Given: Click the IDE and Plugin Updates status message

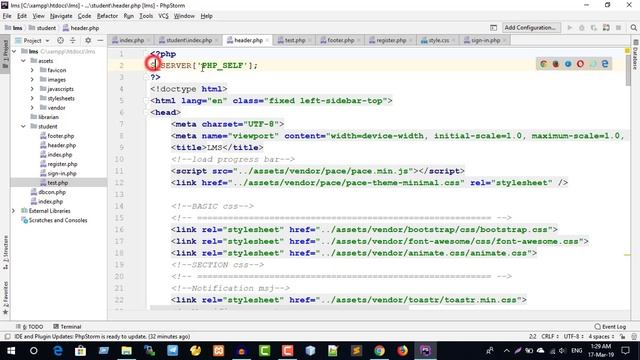Looking at the screenshot, I should click(x=102, y=337).
